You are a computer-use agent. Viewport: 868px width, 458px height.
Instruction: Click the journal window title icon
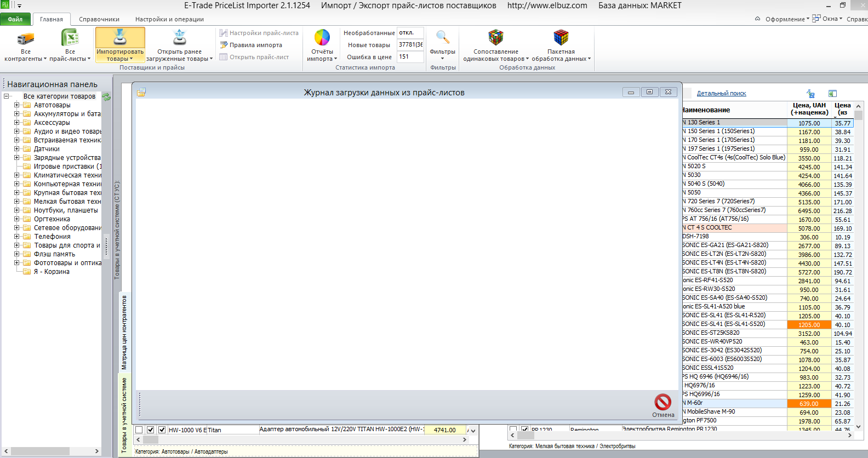[x=141, y=92]
